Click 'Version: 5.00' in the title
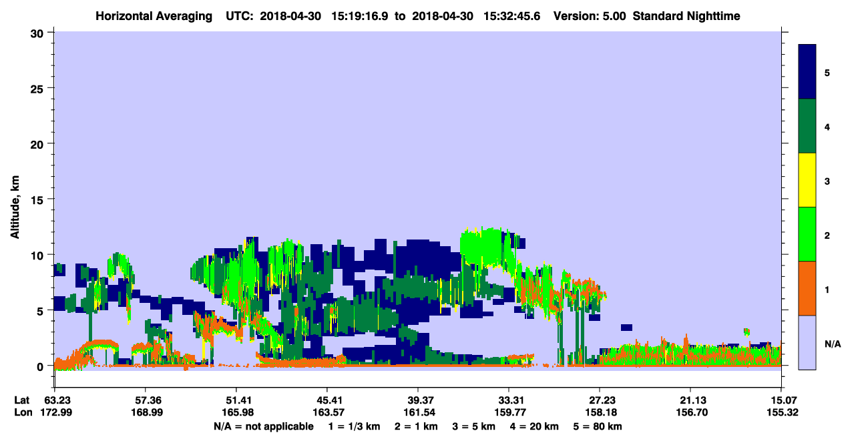 point(590,16)
